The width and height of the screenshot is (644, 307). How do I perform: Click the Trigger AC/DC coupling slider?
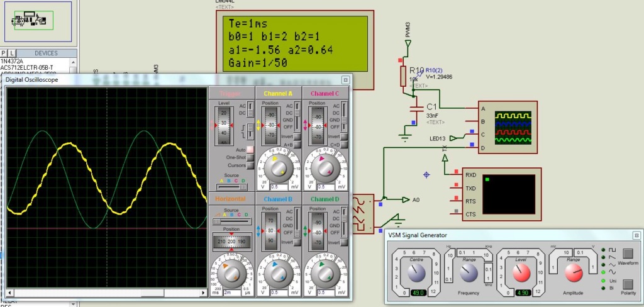pyautogui.click(x=250, y=109)
